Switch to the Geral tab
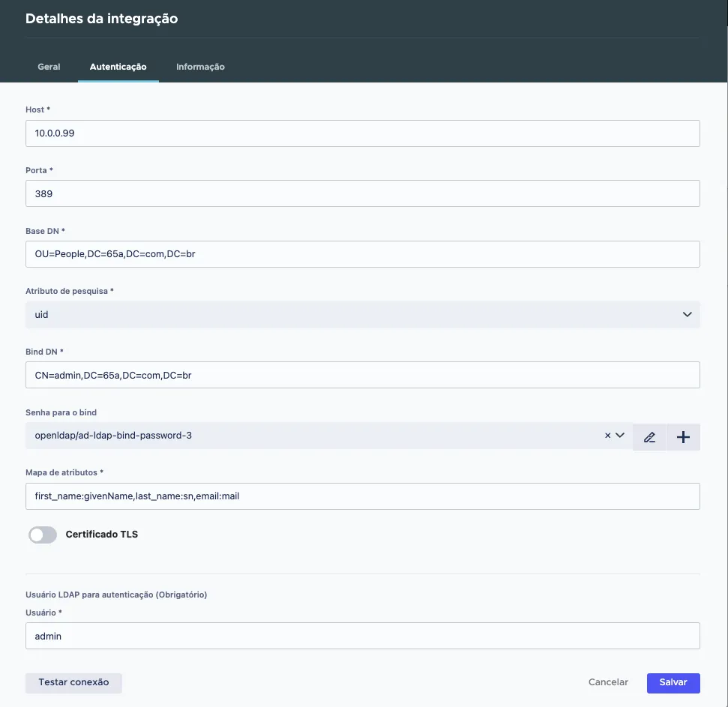The height and width of the screenshot is (707, 728). pyautogui.click(x=49, y=67)
